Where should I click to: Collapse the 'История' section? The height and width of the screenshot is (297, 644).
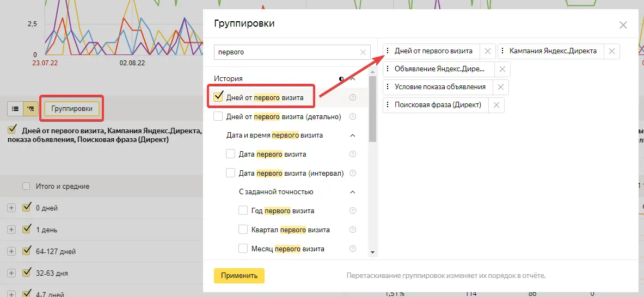coord(353,79)
